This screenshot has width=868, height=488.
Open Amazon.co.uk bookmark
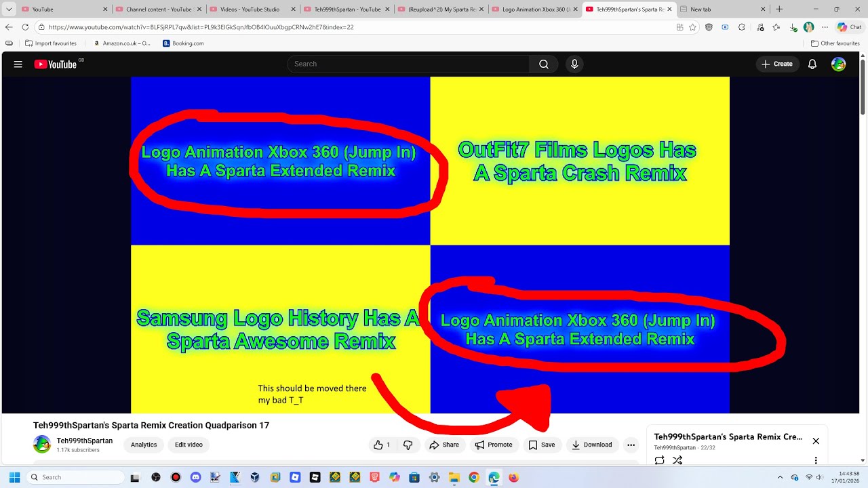click(122, 43)
